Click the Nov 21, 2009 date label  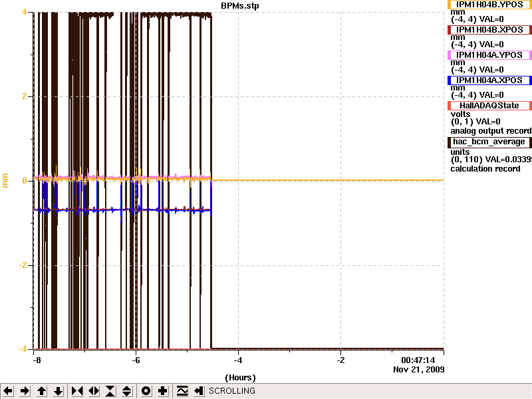(x=419, y=370)
